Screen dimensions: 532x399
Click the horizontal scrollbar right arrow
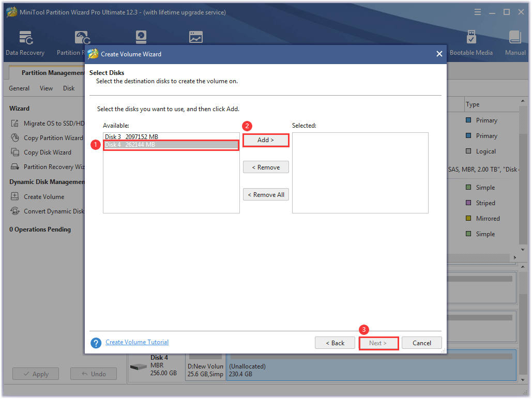coord(515,258)
